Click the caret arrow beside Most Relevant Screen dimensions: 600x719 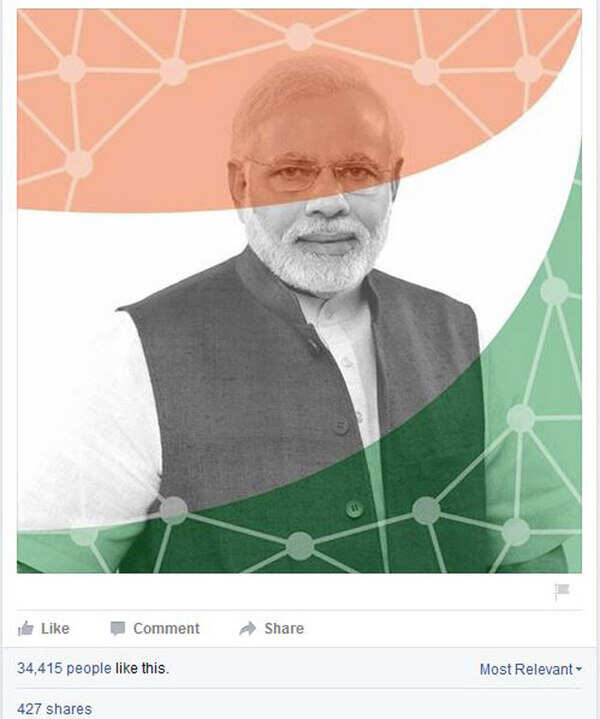[x=579, y=669]
